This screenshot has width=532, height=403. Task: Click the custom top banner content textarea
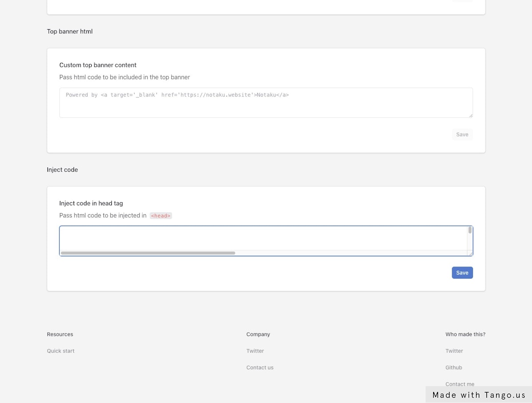tap(266, 103)
